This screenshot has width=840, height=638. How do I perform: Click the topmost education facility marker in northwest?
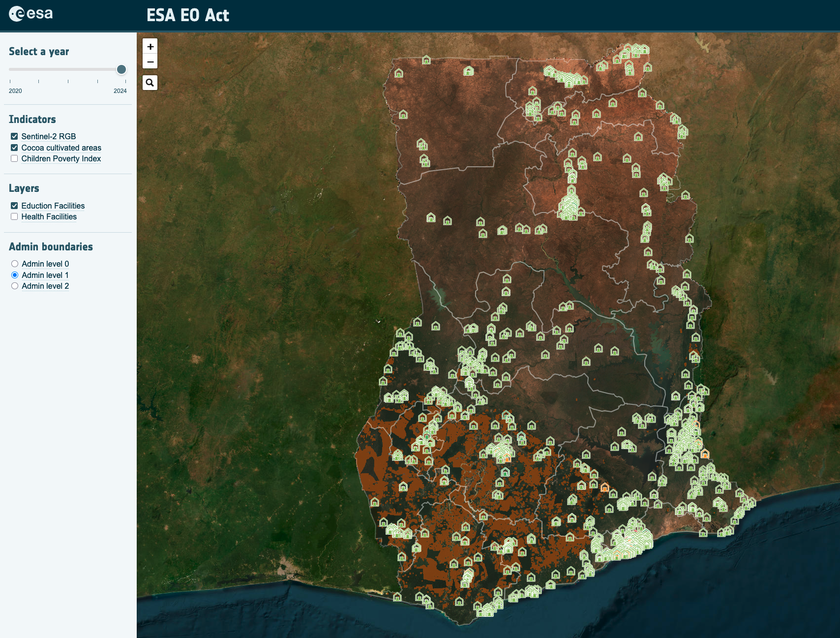[426, 60]
